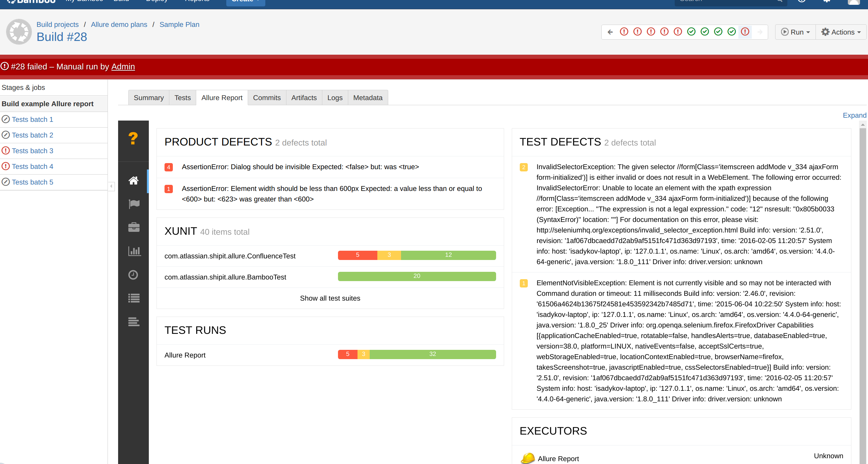The width and height of the screenshot is (868, 464).
Task: Follow the Allure demo plans breadcrumb
Action: (119, 24)
